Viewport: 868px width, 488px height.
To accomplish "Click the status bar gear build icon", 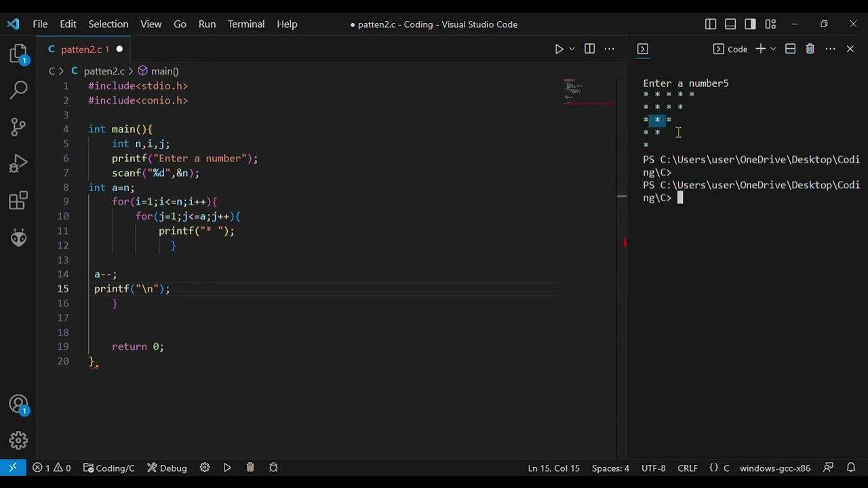I will coord(205,468).
